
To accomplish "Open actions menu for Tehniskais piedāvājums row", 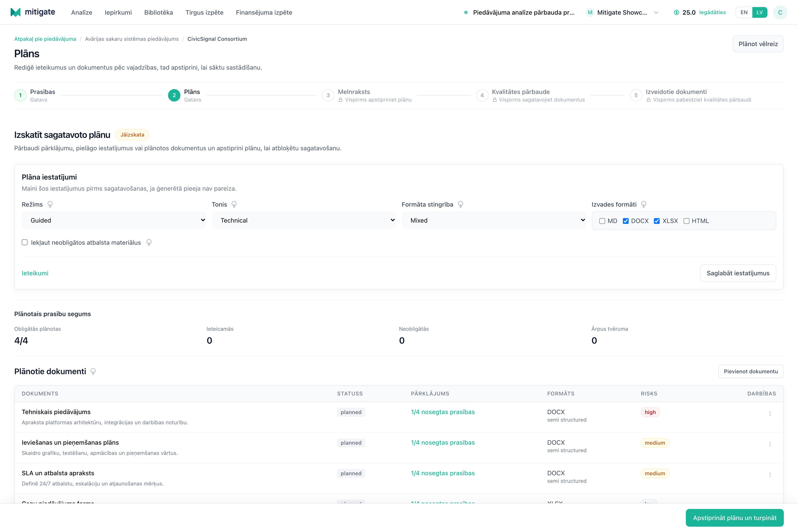I will pos(770,414).
